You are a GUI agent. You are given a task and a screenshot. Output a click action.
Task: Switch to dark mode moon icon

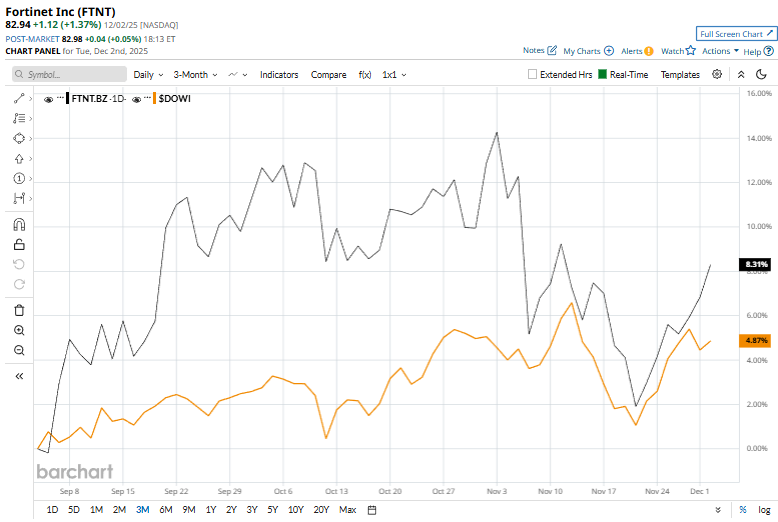coord(761,74)
